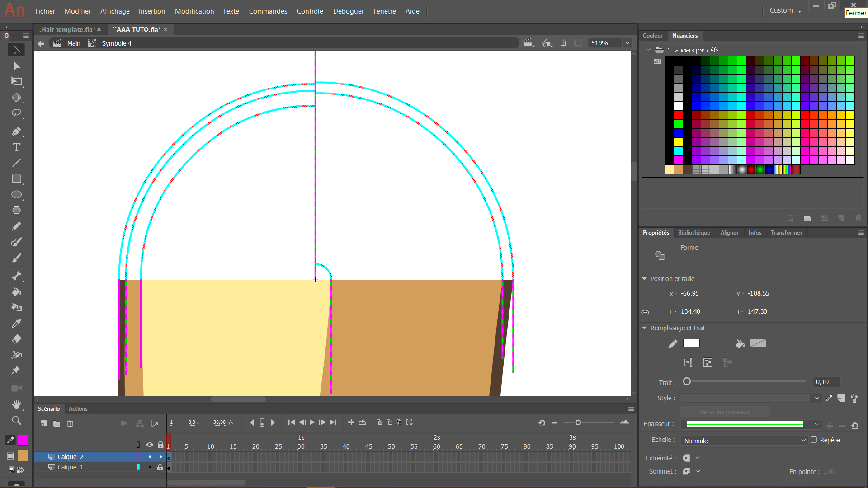
Task: Collapse the Position et taille section
Action: pos(645,279)
